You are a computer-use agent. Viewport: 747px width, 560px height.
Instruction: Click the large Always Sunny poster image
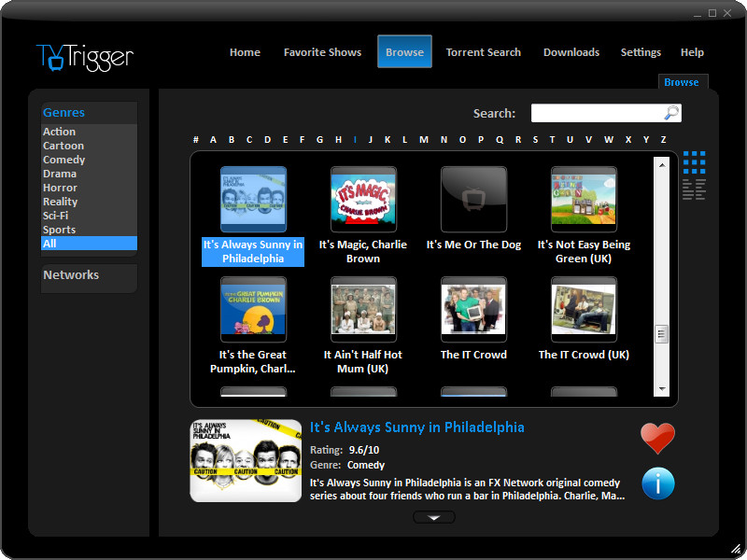[246, 460]
